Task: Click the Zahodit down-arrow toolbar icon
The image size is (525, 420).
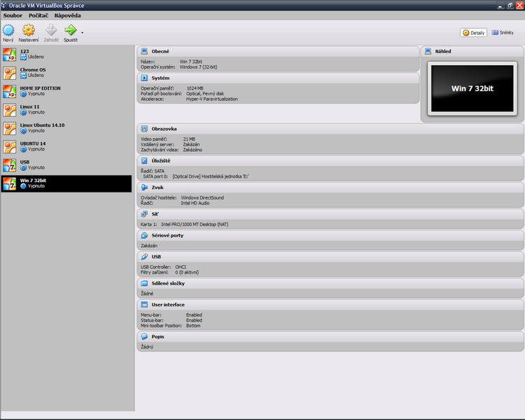Action: (51, 30)
